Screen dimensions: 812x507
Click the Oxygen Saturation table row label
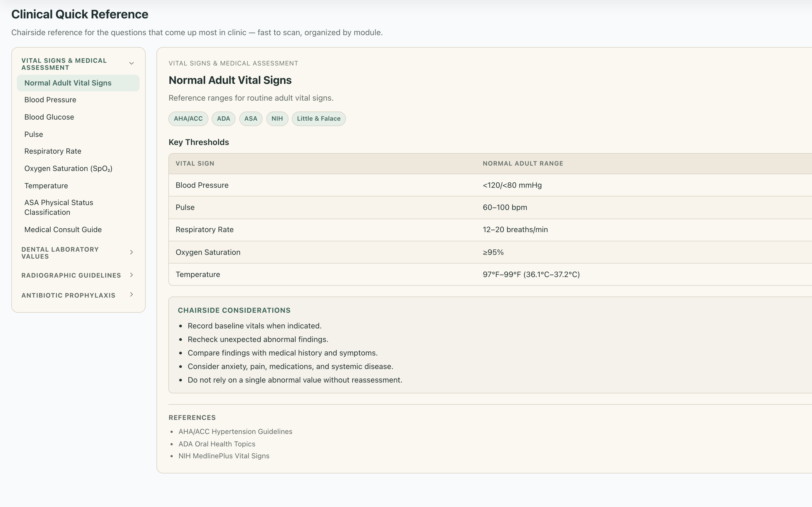click(208, 252)
